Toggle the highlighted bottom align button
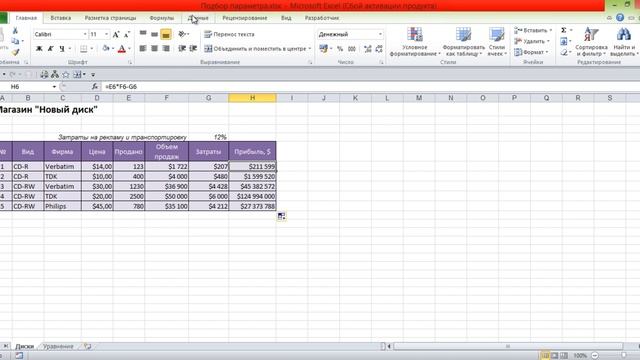 click(166, 34)
